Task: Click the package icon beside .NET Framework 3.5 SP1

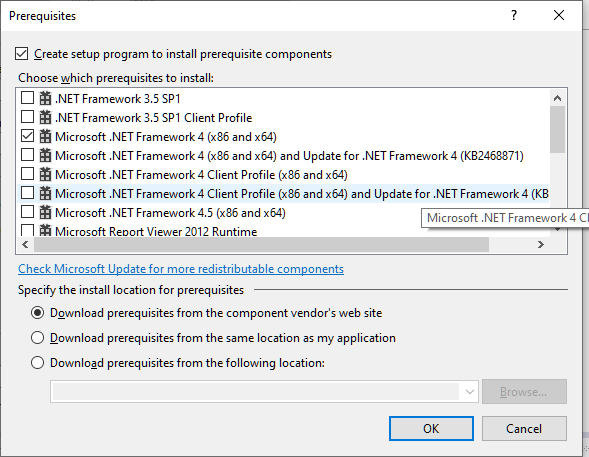Action: pos(45,98)
